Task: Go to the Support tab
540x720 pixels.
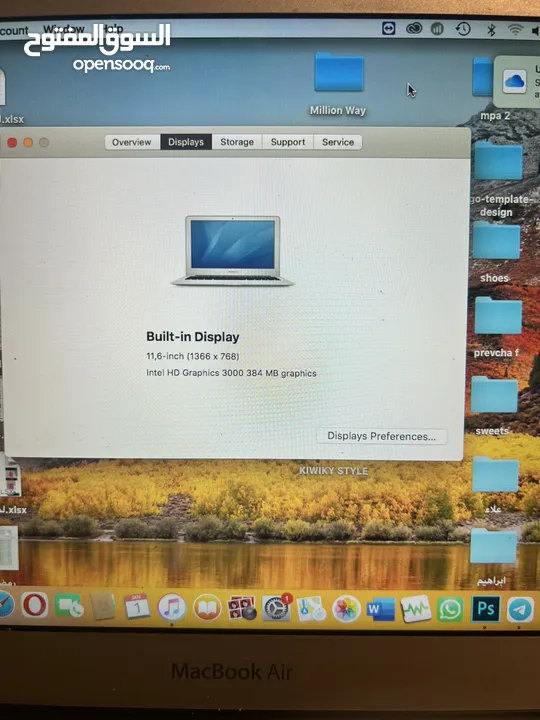Action: (288, 142)
